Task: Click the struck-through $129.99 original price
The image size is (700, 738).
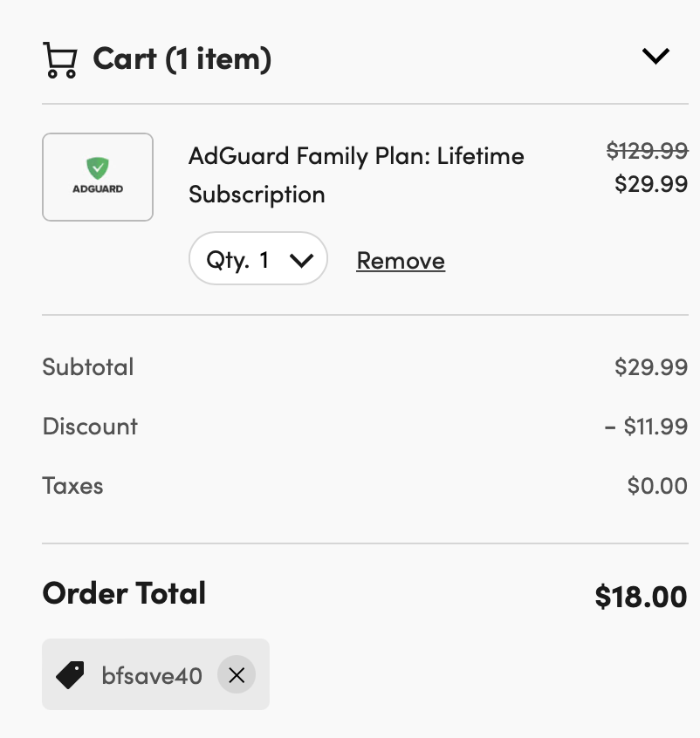Action: pos(648,151)
